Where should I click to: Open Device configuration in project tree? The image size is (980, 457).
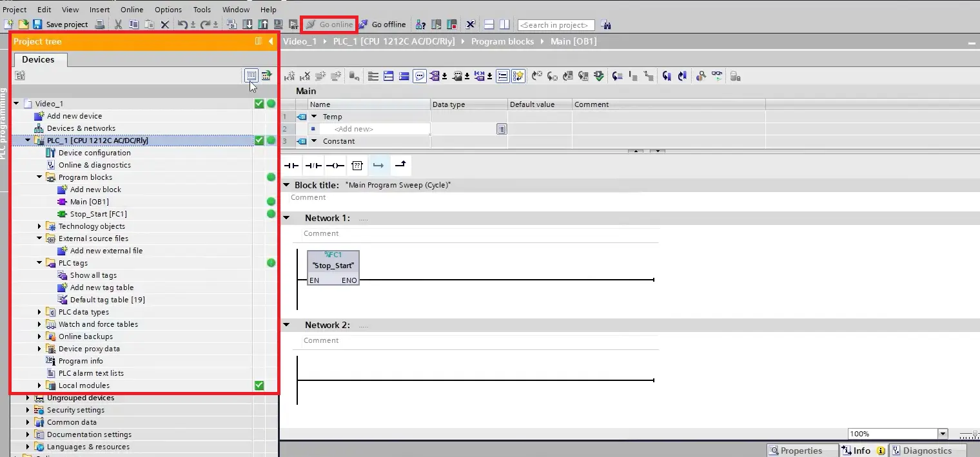click(x=94, y=153)
